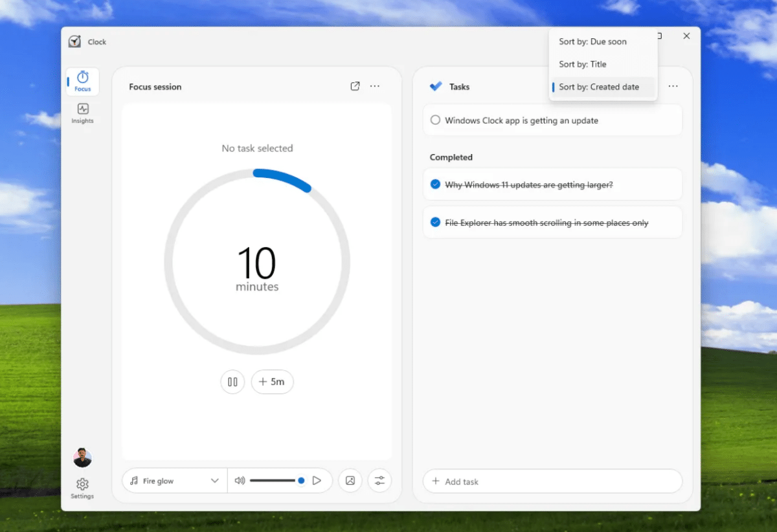The height and width of the screenshot is (532, 777).
Task: Click the Add task input field
Action: tap(552, 482)
